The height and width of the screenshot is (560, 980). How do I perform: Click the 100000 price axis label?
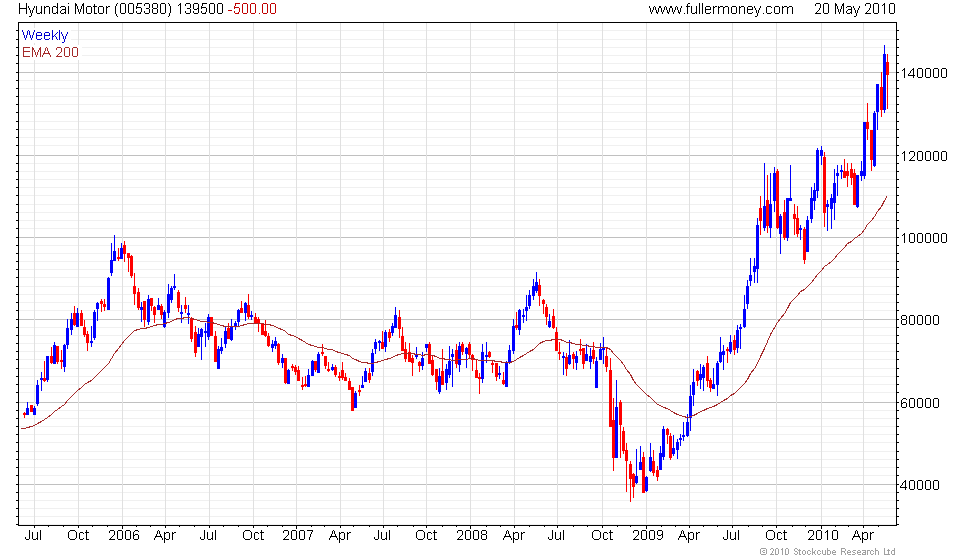[x=924, y=238]
